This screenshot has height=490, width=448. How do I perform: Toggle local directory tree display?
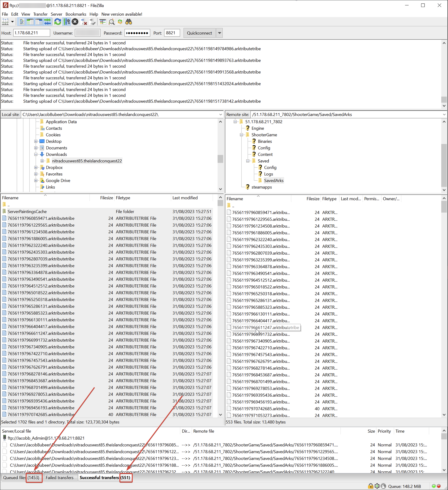click(x=30, y=22)
